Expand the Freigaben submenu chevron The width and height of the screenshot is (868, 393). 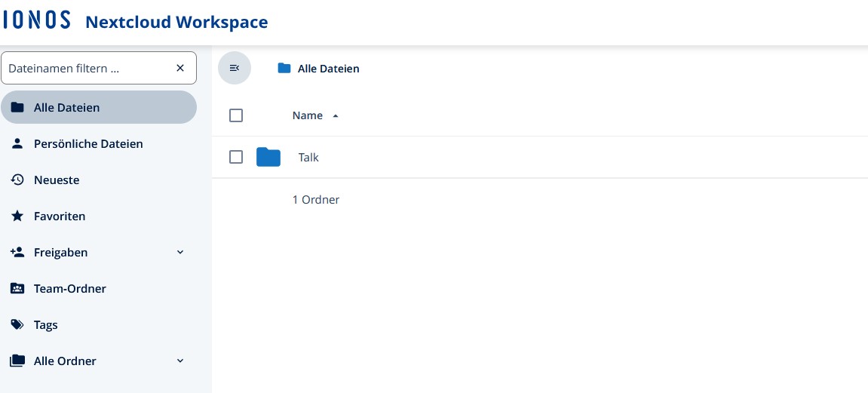180,252
